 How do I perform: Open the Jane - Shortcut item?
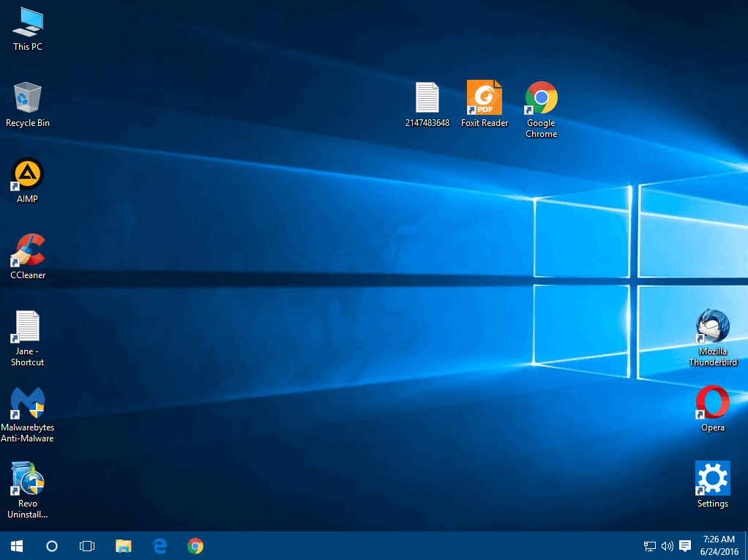pyautogui.click(x=27, y=326)
